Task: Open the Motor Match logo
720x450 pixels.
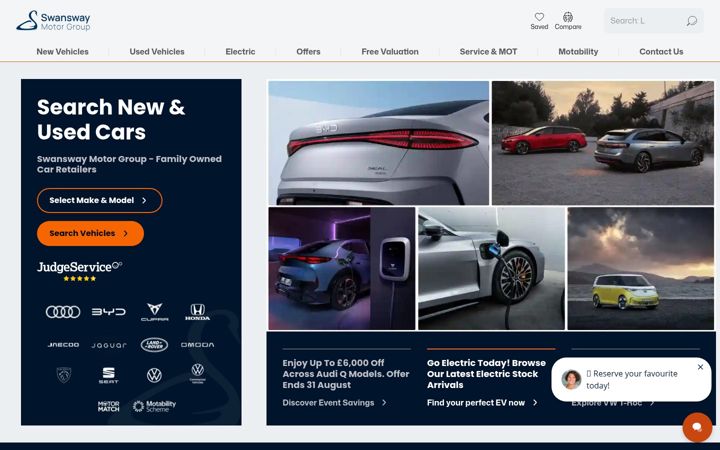Action: [108, 406]
